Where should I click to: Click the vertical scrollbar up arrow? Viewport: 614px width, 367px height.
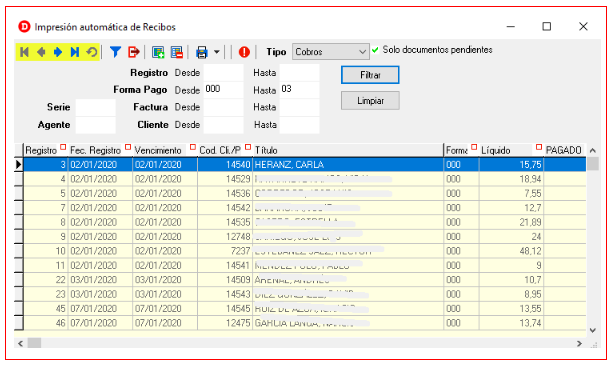pyautogui.click(x=593, y=150)
